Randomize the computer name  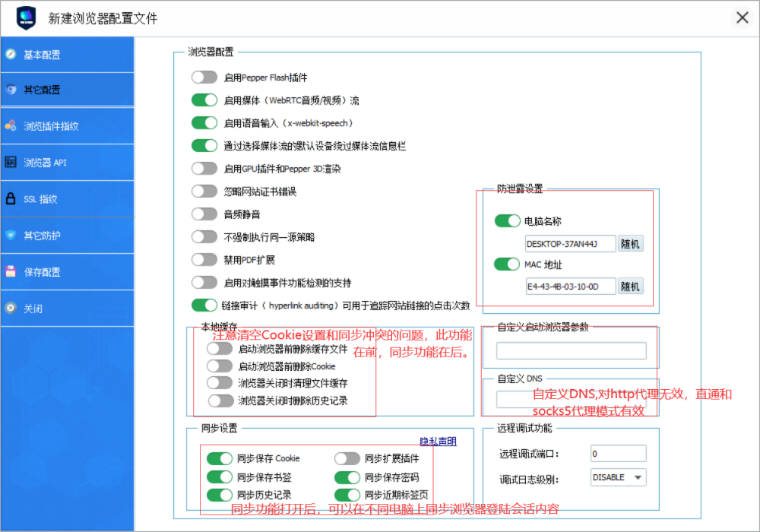click(630, 244)
